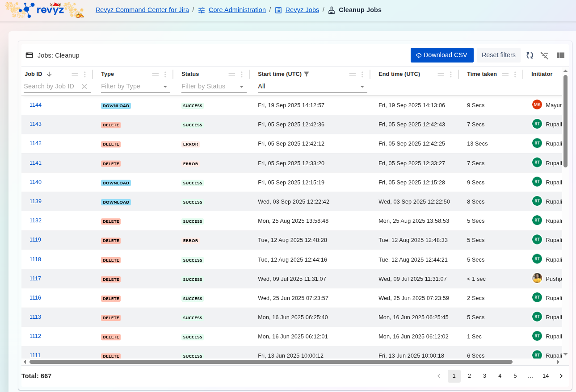
Task: Click the Download CSV button
Action: (x=441, y=55)
